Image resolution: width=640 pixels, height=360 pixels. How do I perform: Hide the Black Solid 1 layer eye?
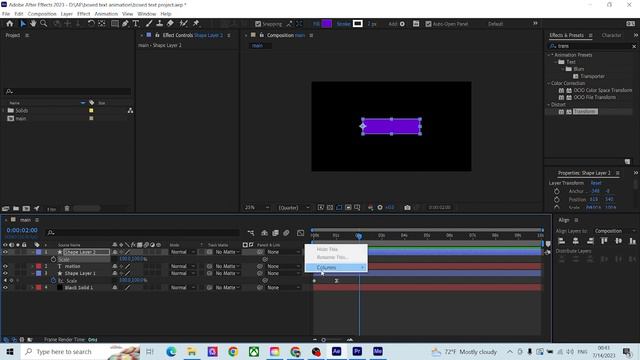(5, 287)
